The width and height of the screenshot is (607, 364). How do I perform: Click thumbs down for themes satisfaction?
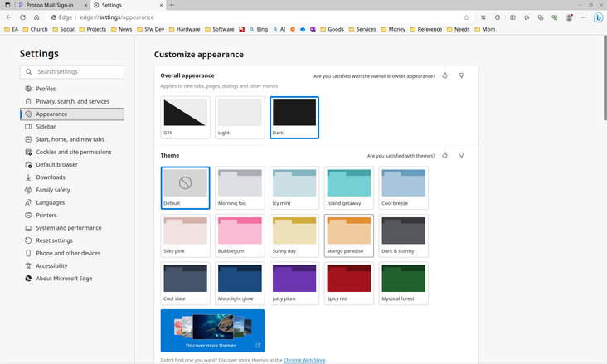461,155
